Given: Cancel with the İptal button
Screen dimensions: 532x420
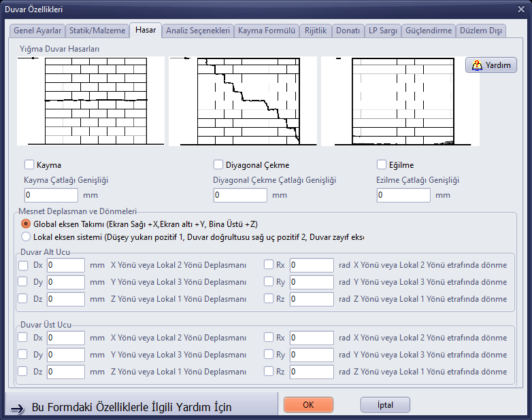Looking at the screenshot, I should pyautogui.click(x=385, y=405).
